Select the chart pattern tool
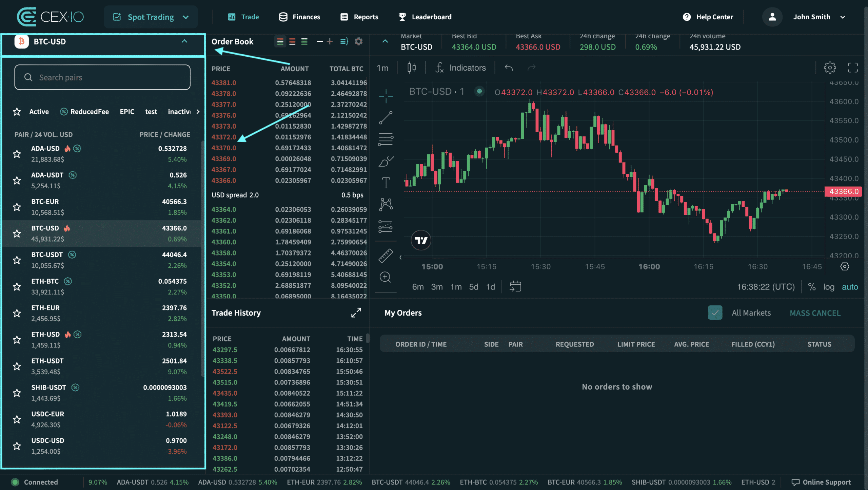 386,204
